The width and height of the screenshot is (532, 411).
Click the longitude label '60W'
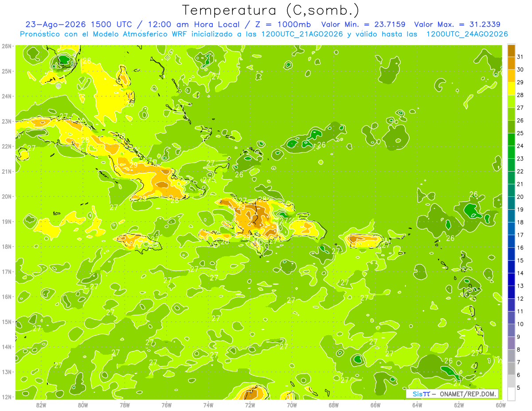(501, 405)
